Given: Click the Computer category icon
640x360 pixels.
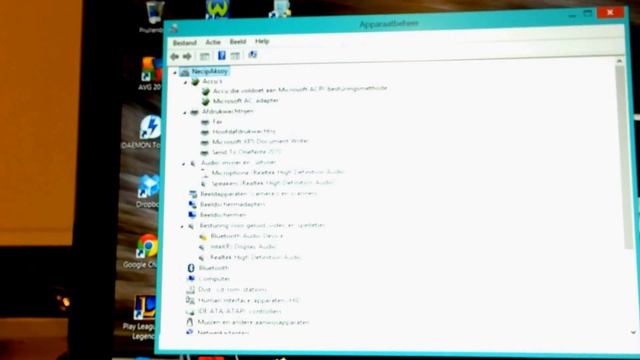Looking at the screenshot, I should point(191,279).
